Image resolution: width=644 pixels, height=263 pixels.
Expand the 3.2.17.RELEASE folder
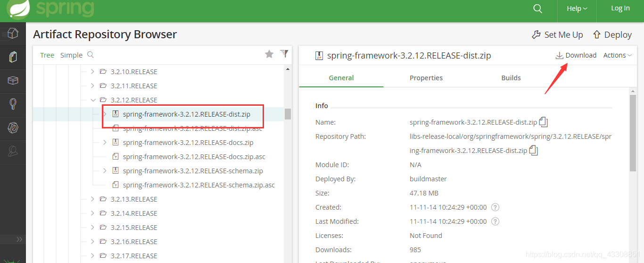[x=92, y=256]
